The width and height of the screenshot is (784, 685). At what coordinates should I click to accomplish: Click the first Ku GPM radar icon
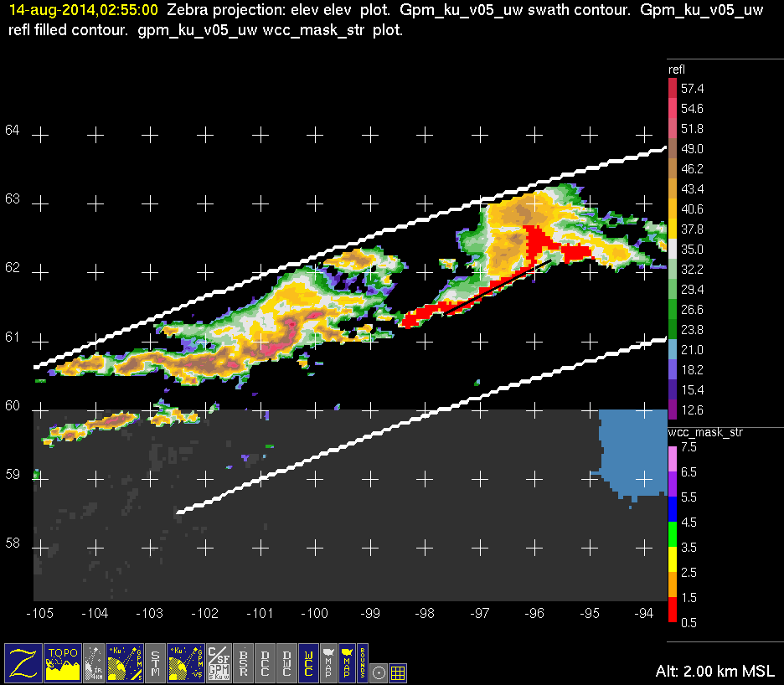(x=126, y=662)
